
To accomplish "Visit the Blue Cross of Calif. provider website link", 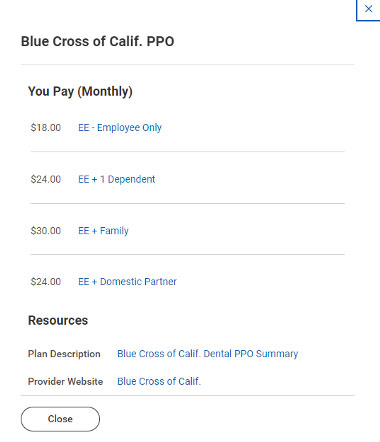I will point(159,381).
